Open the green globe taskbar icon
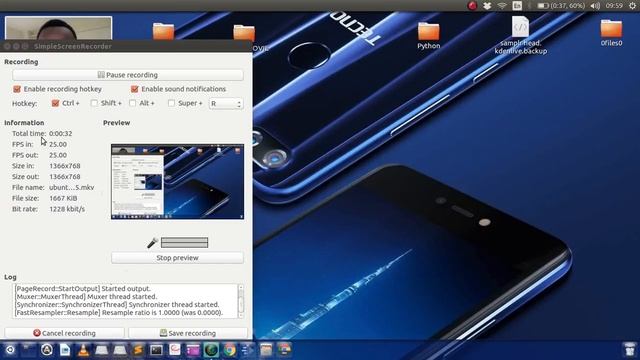The width and height of the screenshot is (640, 360). coord(211,350)
